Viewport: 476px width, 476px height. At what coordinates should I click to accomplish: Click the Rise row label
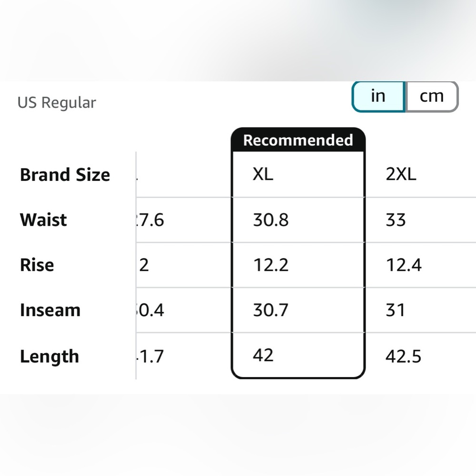37,265
